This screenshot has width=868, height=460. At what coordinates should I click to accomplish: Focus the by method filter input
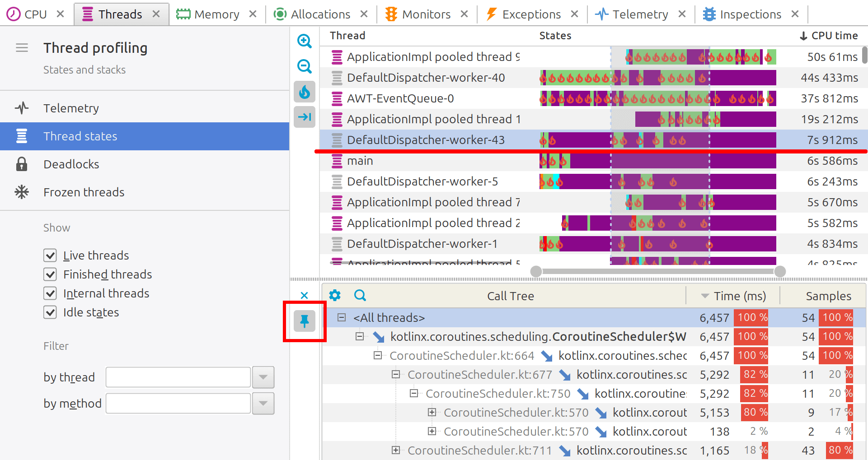tap(178, 403)
